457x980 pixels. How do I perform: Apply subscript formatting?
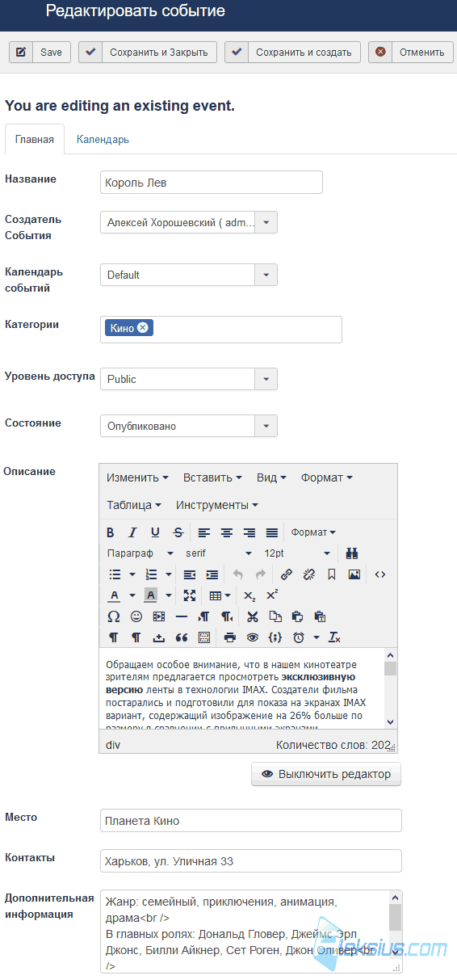click(x=249, y=595)
